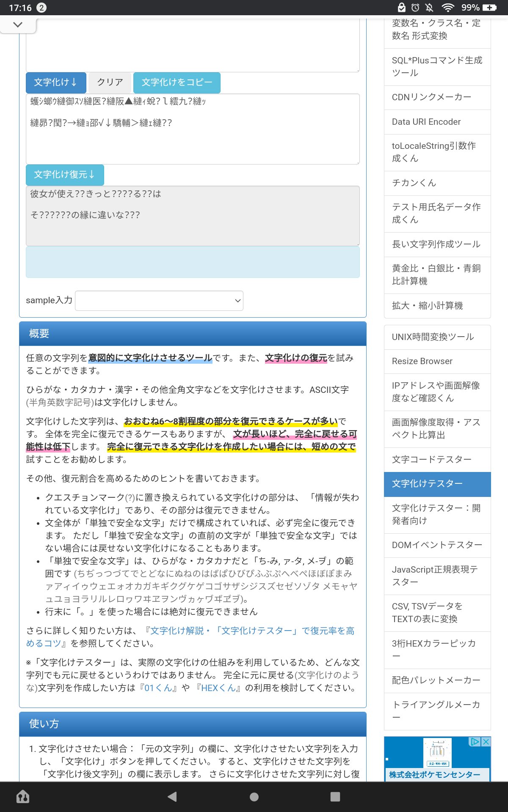Tap the battery status icon
Screen dimensions: 508x812
(x=489, y=8)
